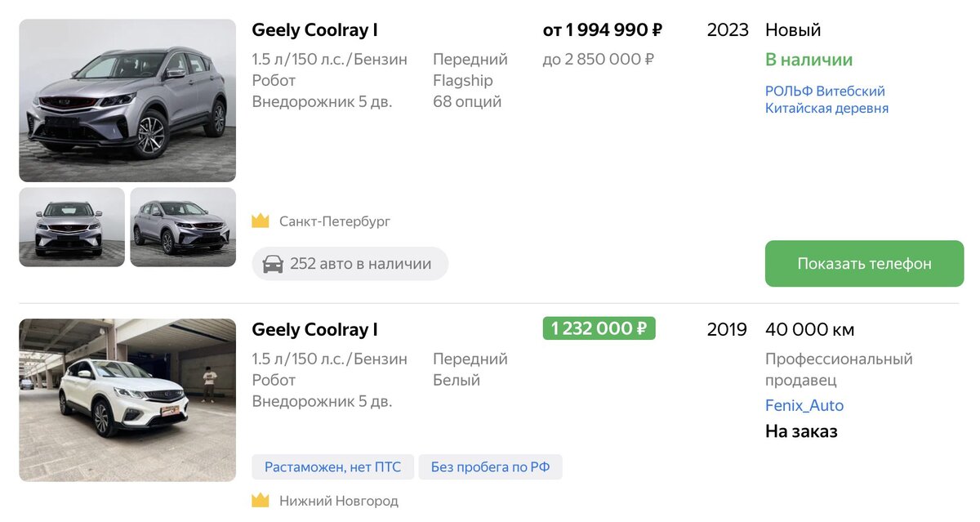Click the от 1 994 990 ₽ price
This screenshot has height=522, width=980.
coord(602,30)
